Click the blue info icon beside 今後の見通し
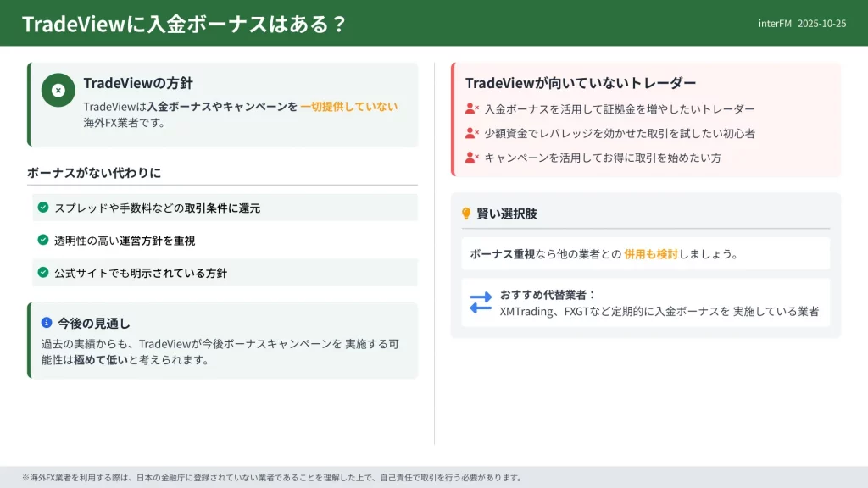Viewport: 868px width, 488px height. point(47,323)
